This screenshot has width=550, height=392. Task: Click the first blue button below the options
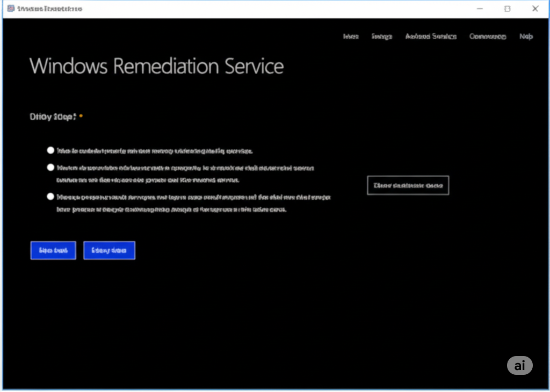53,250
